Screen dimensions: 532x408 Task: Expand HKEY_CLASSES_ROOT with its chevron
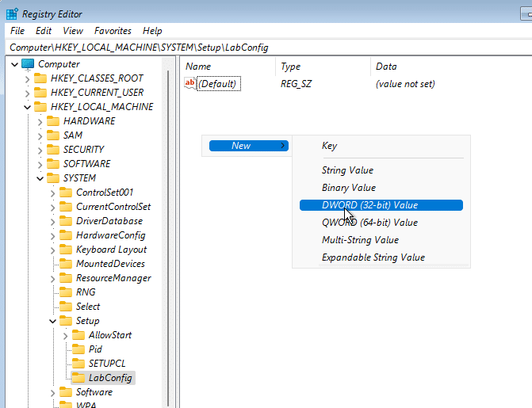(28, 79)
